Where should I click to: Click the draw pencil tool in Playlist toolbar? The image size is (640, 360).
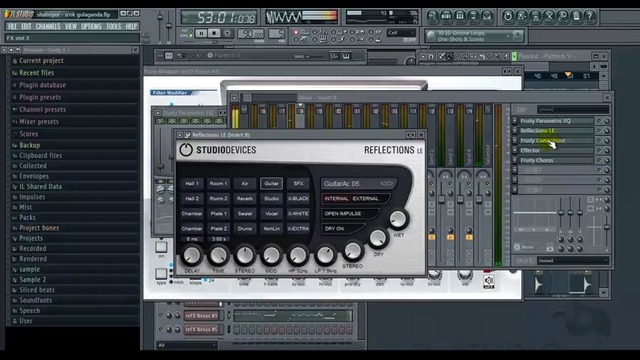point(442,56)
